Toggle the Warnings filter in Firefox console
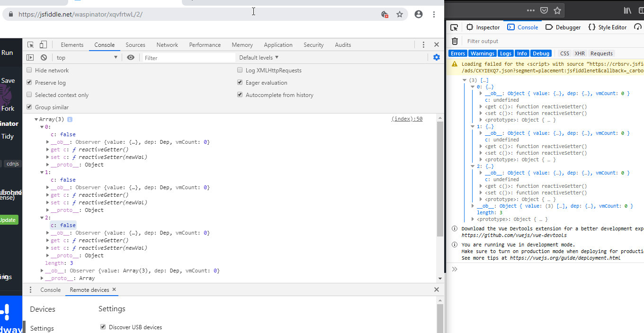Viewport: 644px width, 333px height. coord(483,53)
